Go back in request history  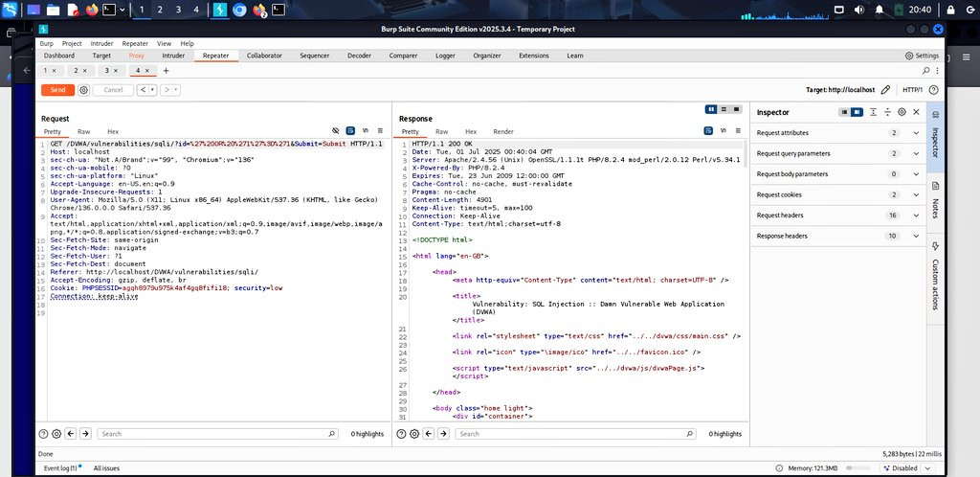(144, 90)
